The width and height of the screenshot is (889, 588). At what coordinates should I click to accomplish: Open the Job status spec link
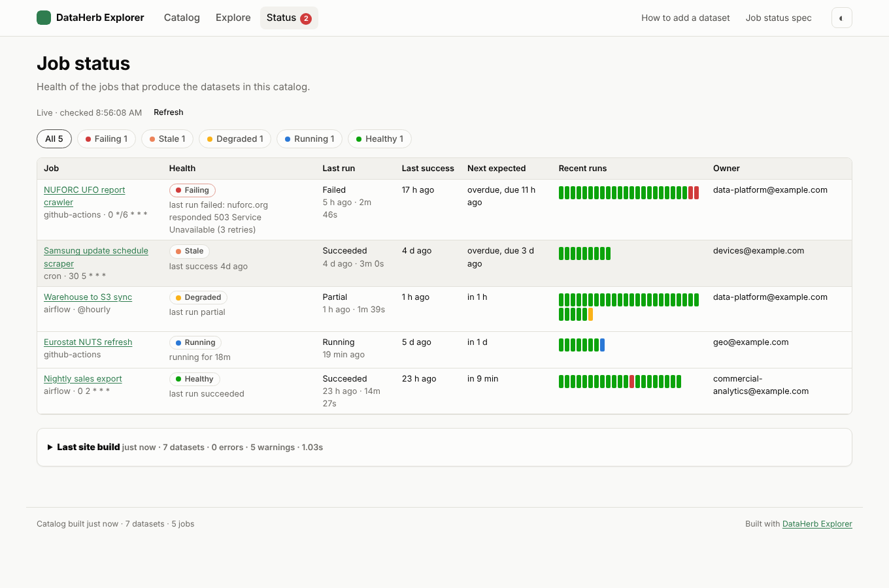pyautogui.click(x=779, y=18)
